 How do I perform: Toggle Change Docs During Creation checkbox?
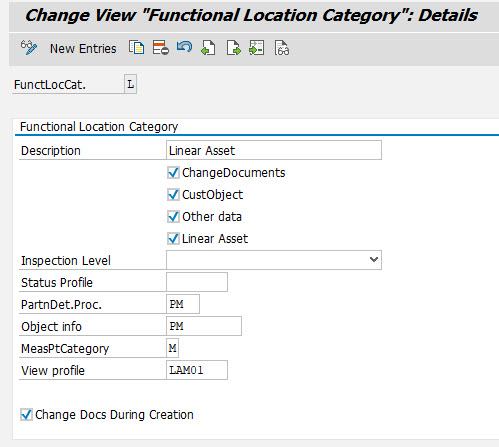(x=26, y=415)
